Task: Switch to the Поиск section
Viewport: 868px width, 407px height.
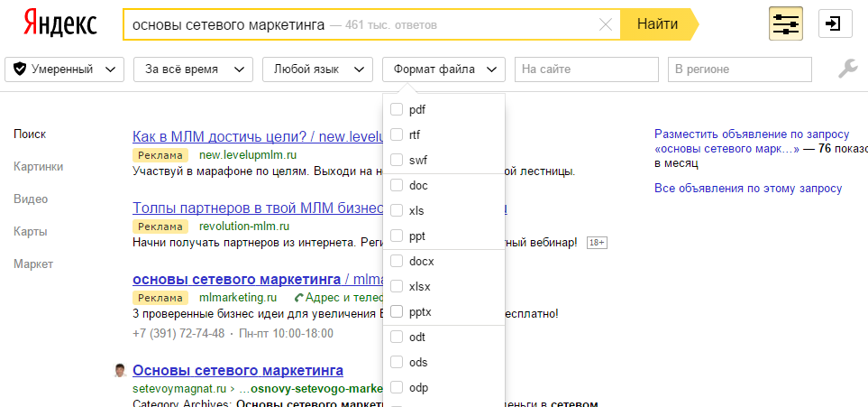Action: coord(30,134)
